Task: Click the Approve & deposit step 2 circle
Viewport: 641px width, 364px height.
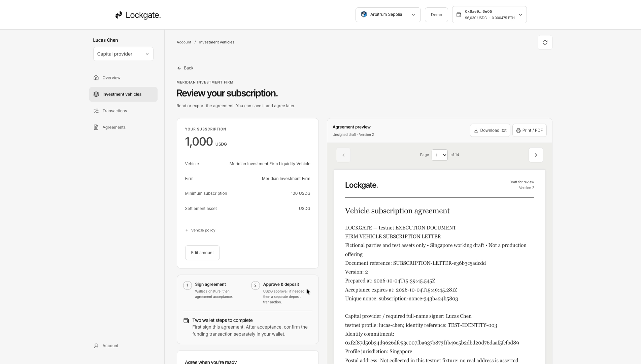Action: [x=256, y=285]
